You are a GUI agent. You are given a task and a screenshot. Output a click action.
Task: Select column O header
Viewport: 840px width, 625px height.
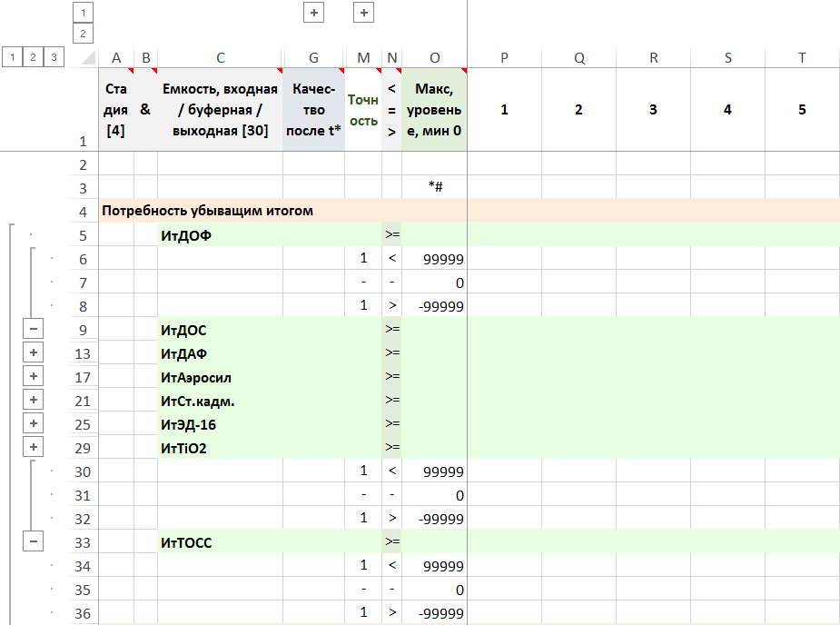434,58
